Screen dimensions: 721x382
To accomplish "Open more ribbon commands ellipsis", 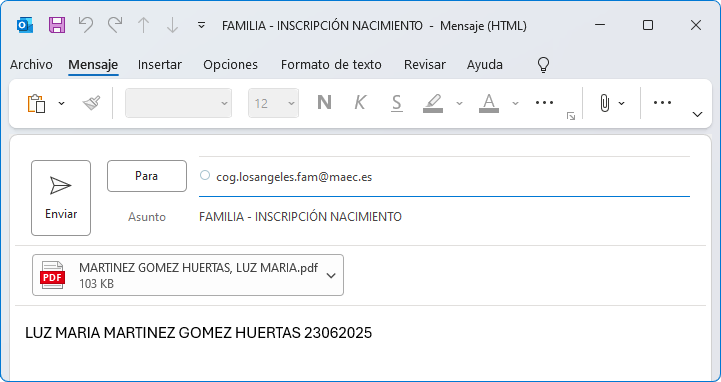I will pos(662,103).
